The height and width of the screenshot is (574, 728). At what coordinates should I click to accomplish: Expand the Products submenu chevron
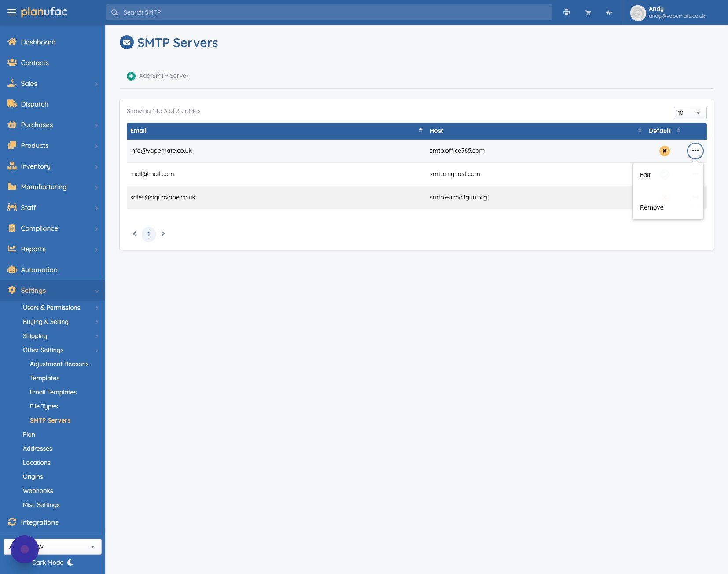(96, 146)
